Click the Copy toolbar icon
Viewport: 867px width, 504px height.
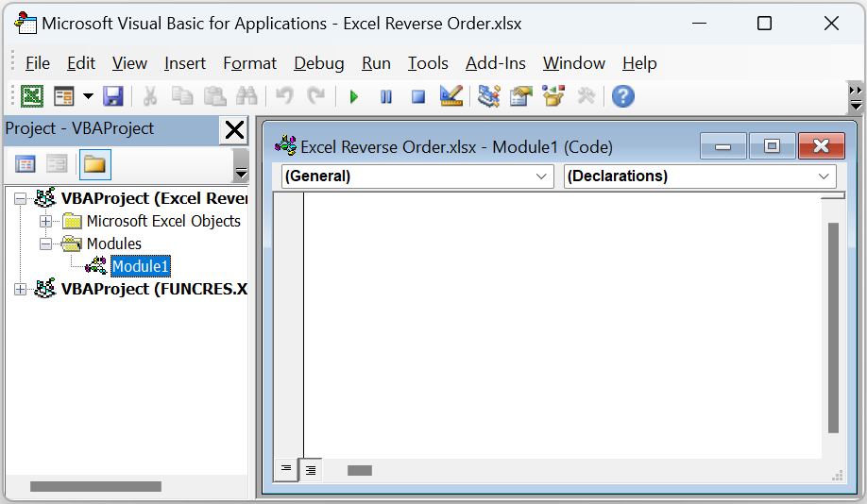pos(182,96)
